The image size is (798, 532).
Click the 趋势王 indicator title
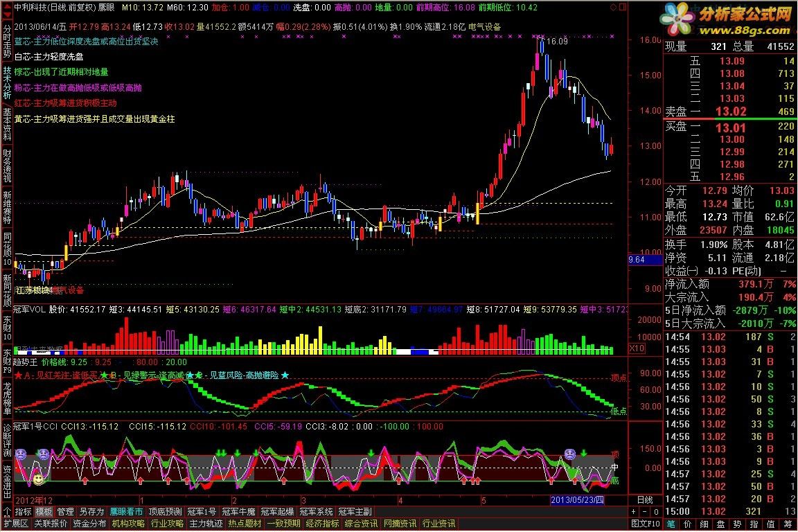tap(26, 362)
